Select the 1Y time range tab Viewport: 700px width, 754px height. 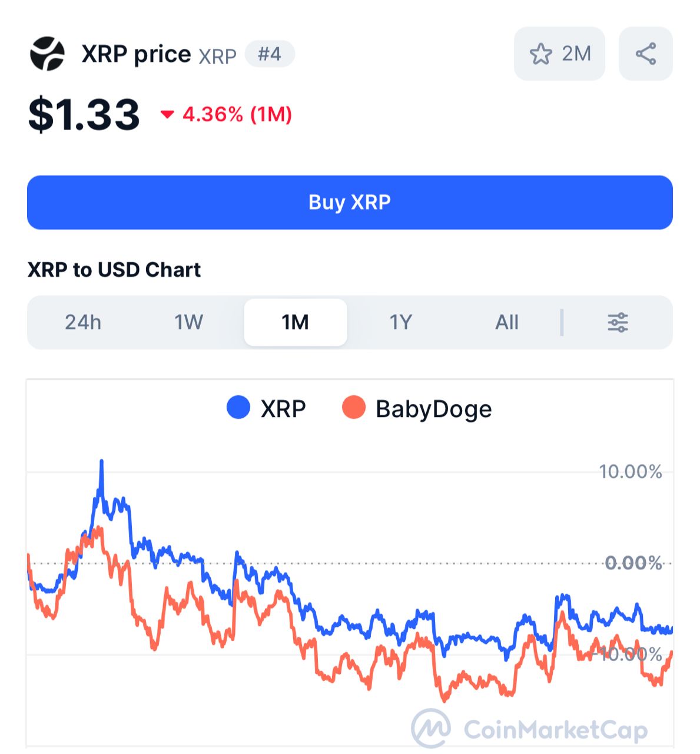point(400,322)
